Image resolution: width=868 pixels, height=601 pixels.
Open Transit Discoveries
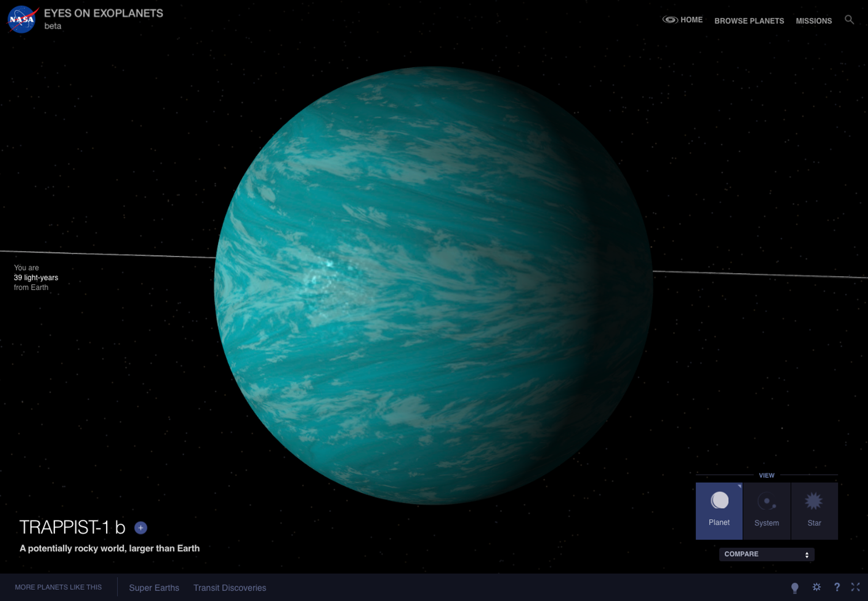coord(230,588)
